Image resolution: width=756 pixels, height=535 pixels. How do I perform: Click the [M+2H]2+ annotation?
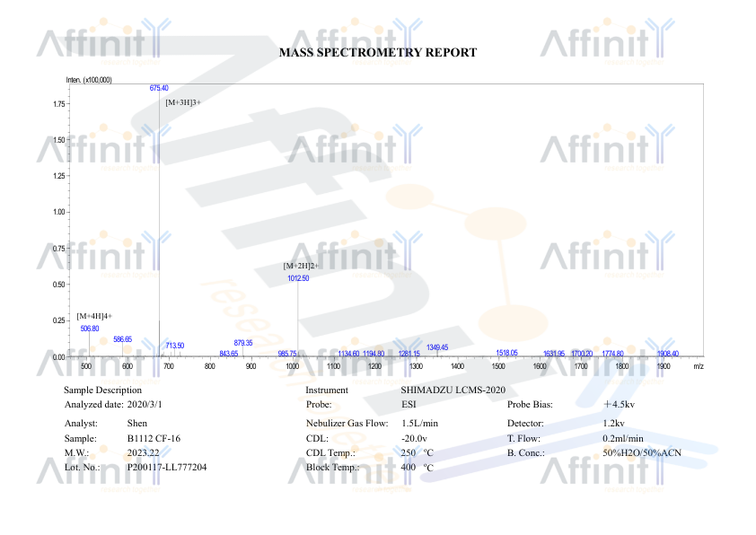(301, 266)
